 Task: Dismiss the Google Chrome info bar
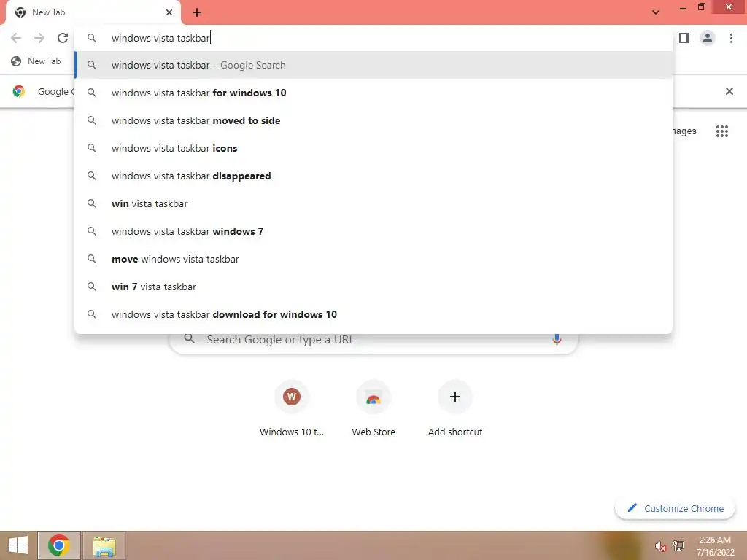click(x=729, y=91)
